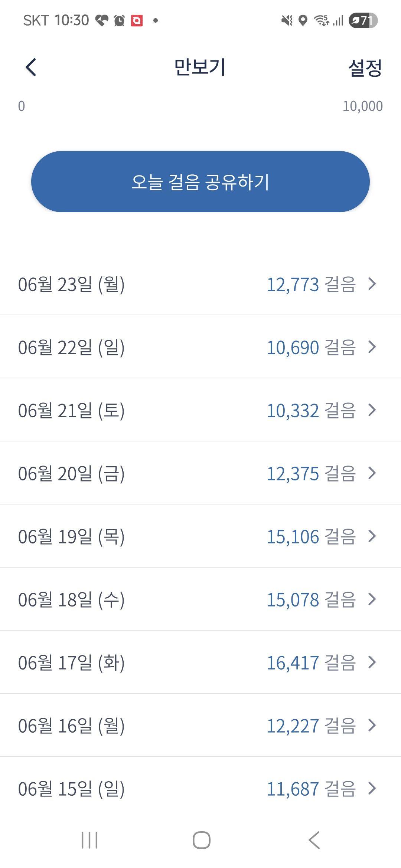401x868 pixels.
Task: Tap location pin status icon
Action: coord(303,20)
